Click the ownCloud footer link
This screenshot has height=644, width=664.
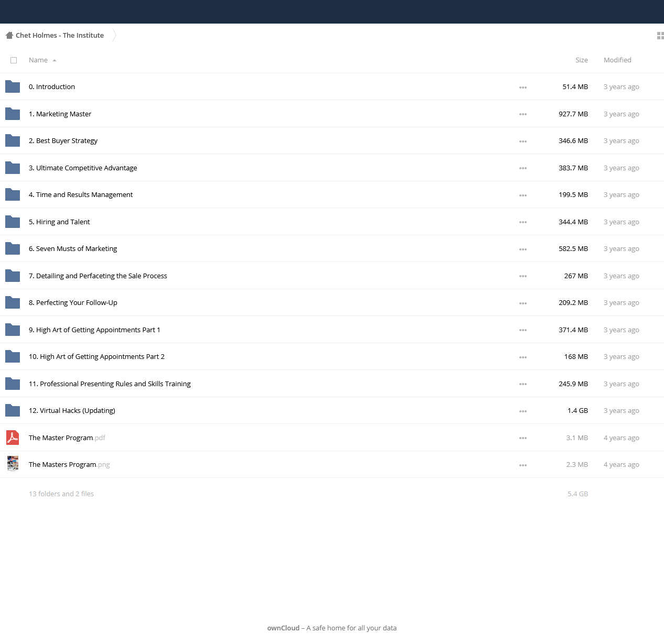point(284,628)
